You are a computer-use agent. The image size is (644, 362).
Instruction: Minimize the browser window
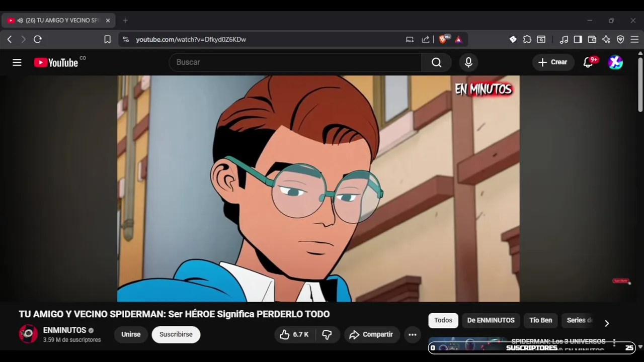pyautogui.click(x=589, y=21)
